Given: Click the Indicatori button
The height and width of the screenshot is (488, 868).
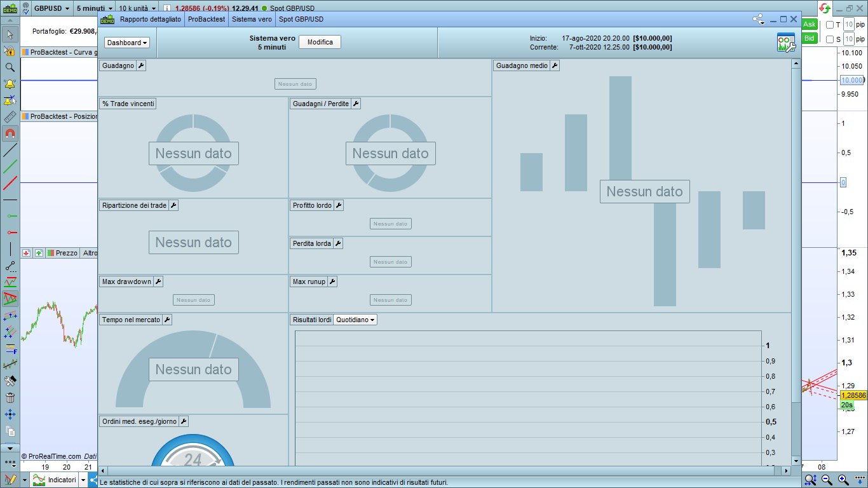Looking at the screenshot, I should coord(55,480).
